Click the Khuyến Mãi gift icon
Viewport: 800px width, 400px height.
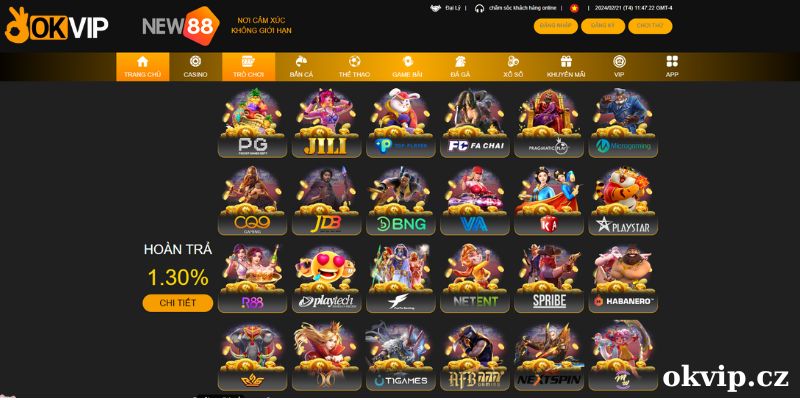pyautogui.click(x=566, y=62)
